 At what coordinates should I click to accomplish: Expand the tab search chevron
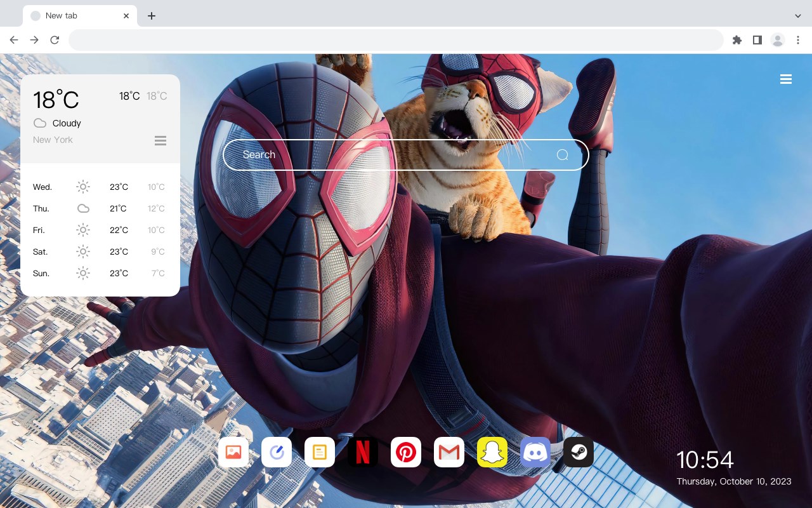point(798,16)
